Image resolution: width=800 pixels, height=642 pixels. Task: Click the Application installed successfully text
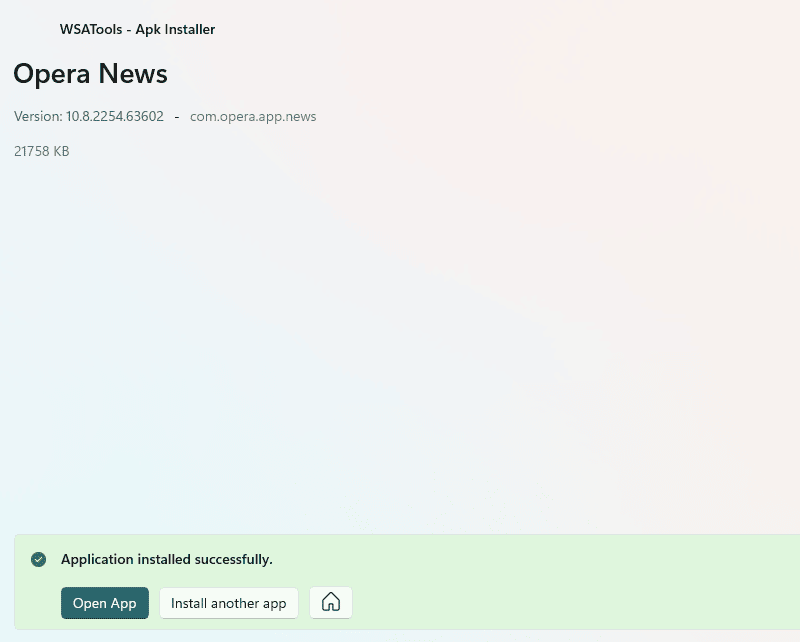[x=167, y=559]
